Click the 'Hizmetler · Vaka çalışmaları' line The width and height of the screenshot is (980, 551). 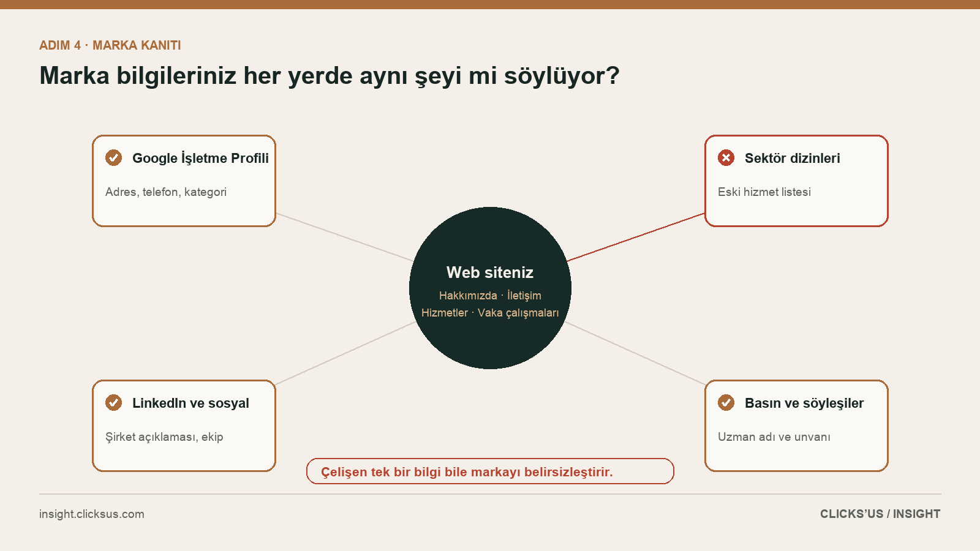tap(490, 313)
